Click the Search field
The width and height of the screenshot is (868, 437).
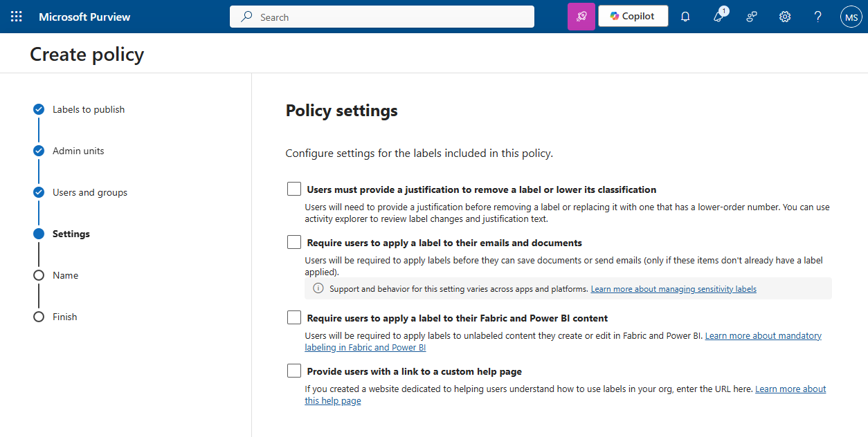pyautogui.click(x=381, y=16)
